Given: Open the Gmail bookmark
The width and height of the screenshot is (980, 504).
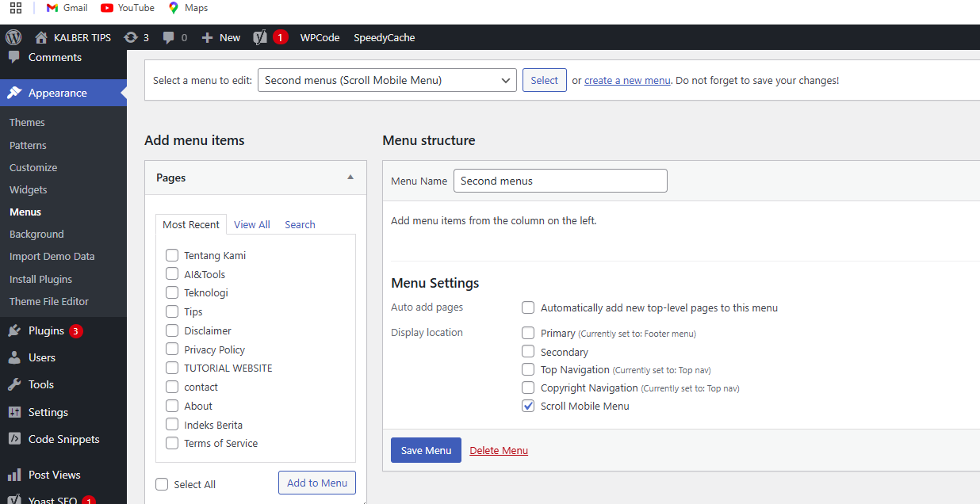Looking at the screenshot, I should (67, 8).
